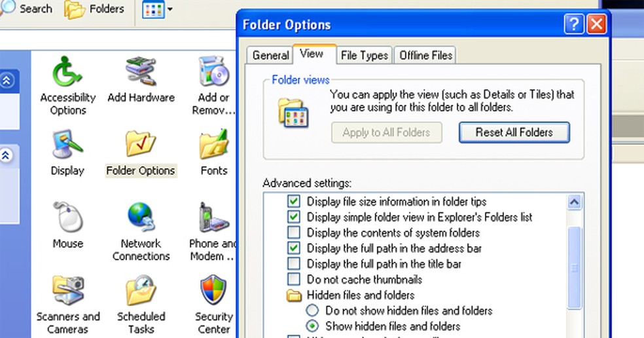The height and width of the screenshot is (338, 644).
Task: Click the Folder Options help question button
Action: [574, 24]
